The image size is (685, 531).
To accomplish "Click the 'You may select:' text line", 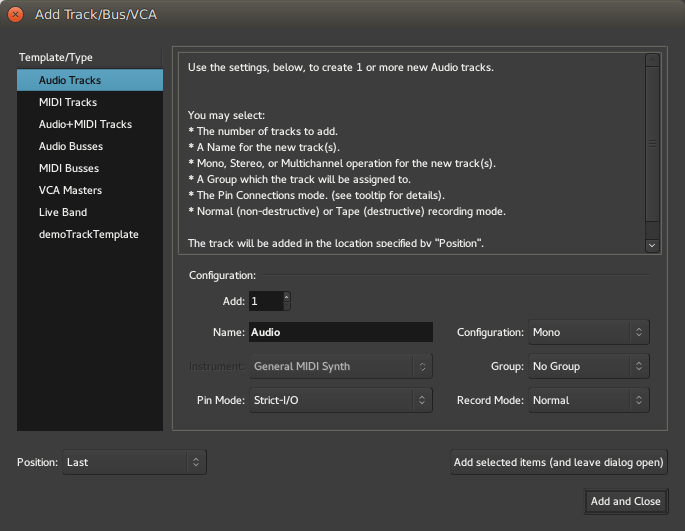I will pos(226,115).
